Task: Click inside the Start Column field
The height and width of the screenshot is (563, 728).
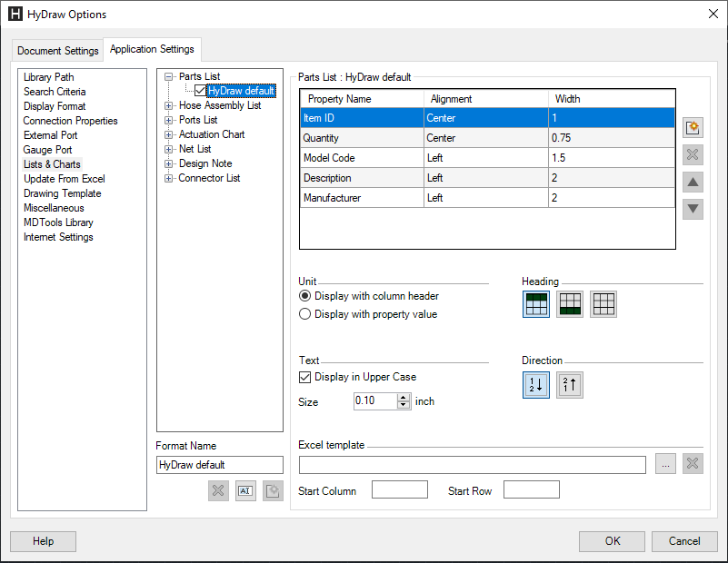Action: pos(400,489)
